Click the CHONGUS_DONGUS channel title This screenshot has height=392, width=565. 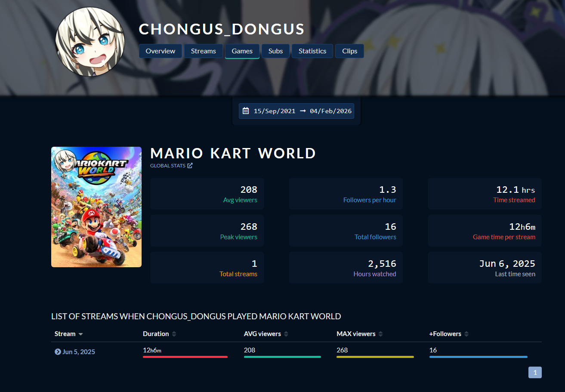(222, 29)
